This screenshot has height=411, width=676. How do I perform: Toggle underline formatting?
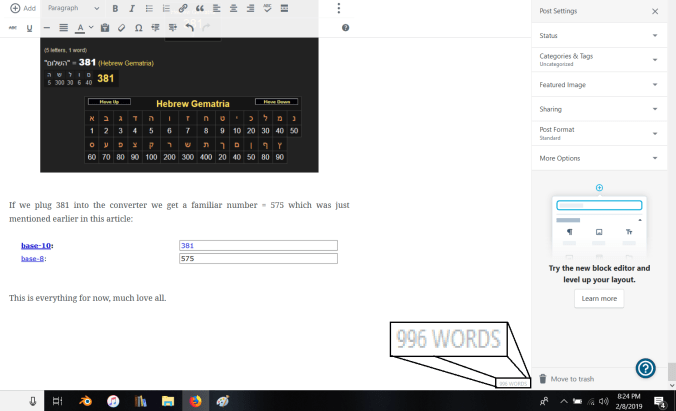[29, 27]
